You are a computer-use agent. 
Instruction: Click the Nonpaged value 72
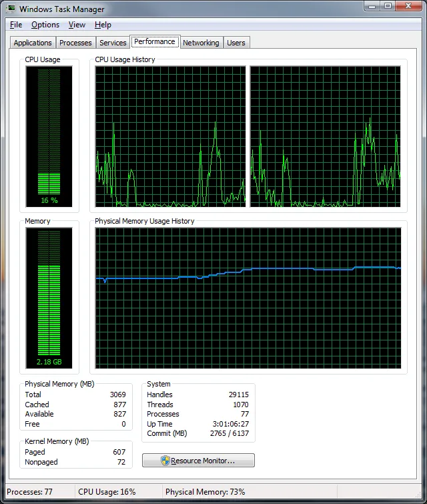coord(121,462)
